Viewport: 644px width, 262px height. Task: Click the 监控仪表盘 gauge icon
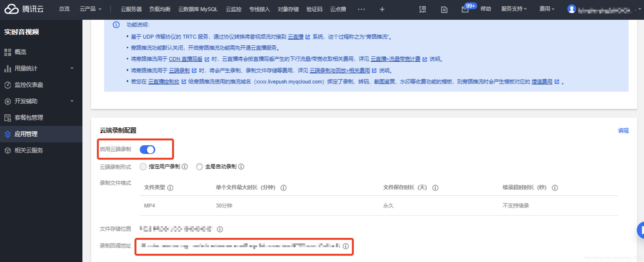click(8, 85)
